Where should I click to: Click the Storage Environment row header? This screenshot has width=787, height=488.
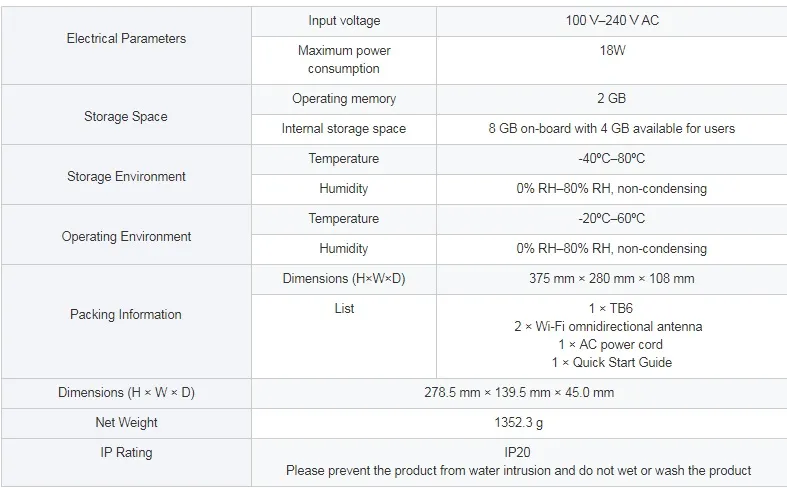[x=126, y=176]
